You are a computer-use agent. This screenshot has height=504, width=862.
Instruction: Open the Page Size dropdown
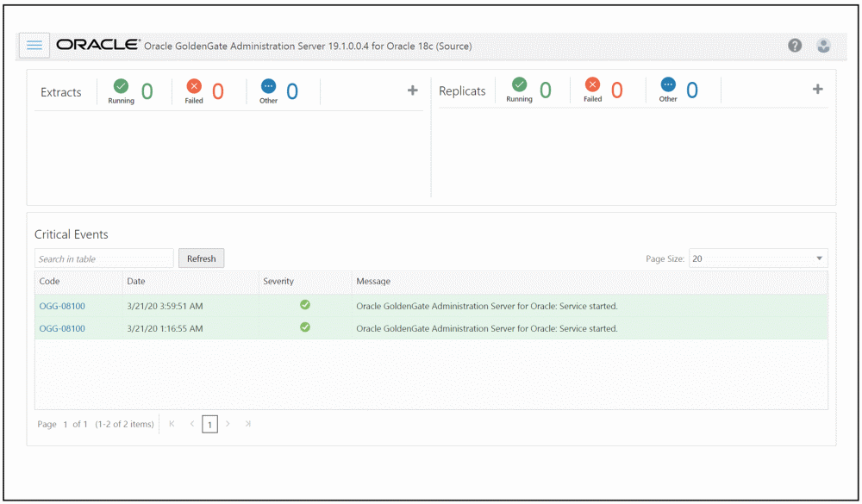(x=758, y=258)
